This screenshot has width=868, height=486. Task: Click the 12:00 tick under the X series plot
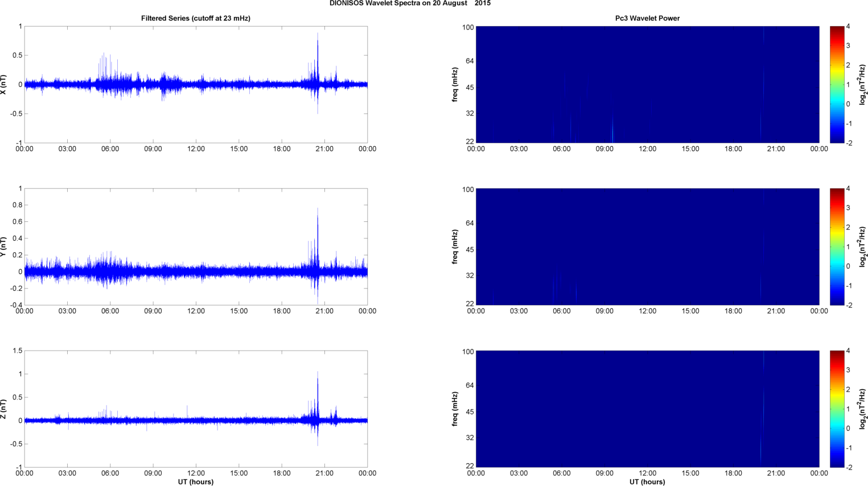196,149
